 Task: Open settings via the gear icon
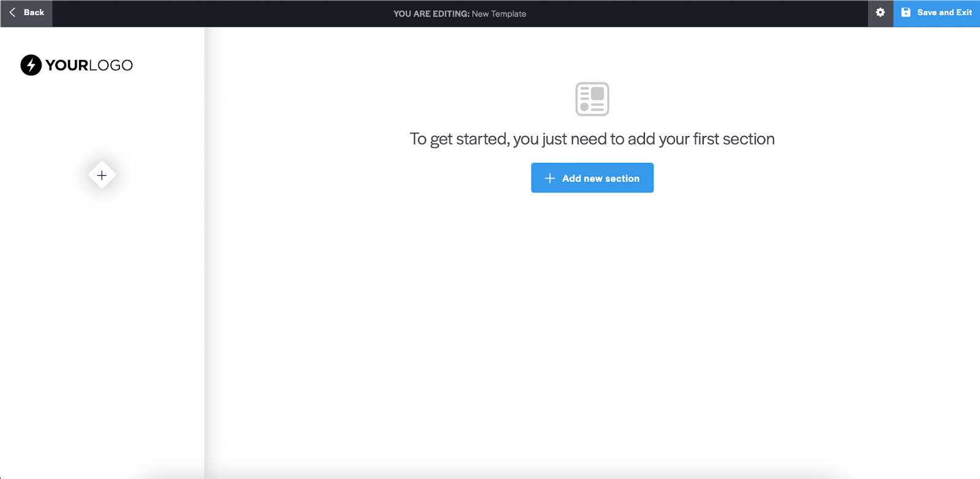(880, 13)
